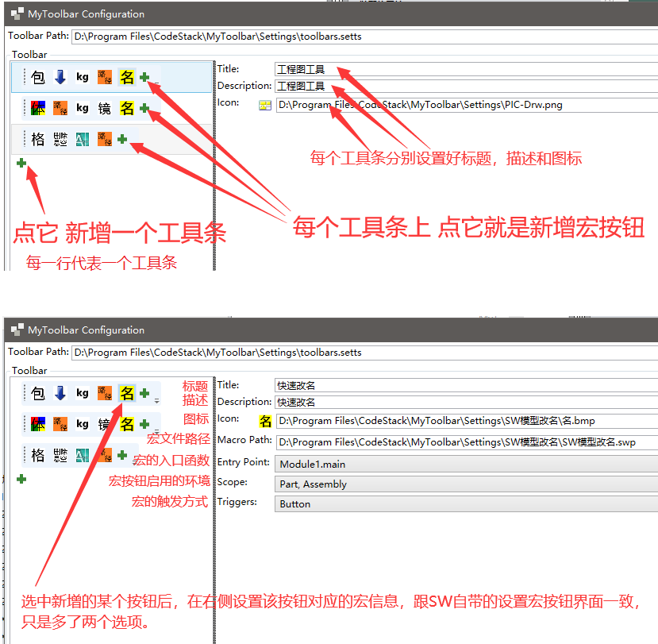Image resolution: width=658 pixels, height=644 pixels.
Task: Select yellow 名 icon in upper window's second toolbar
Action: 127,108
